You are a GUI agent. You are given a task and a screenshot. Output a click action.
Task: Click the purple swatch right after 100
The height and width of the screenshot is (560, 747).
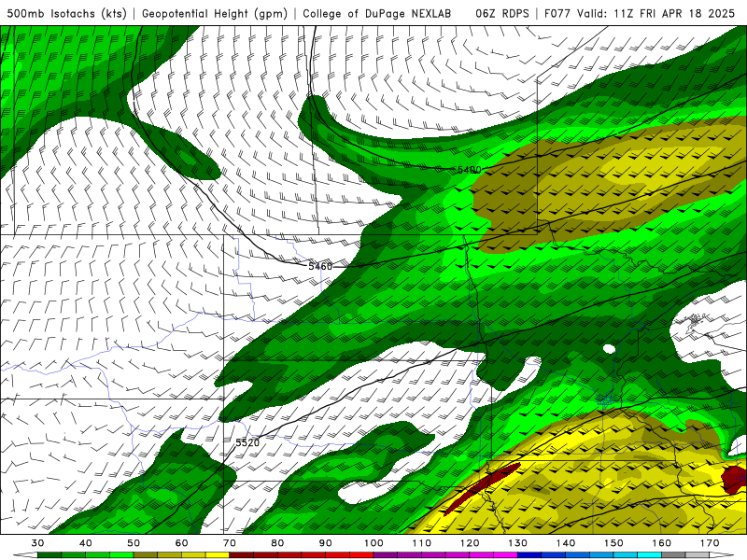tap(386, 555)
